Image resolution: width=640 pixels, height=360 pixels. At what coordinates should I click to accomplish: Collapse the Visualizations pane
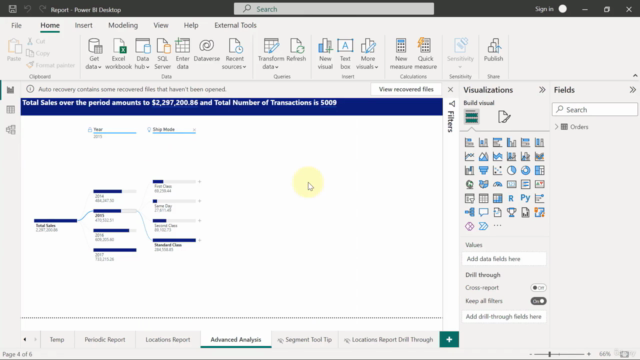[542, 90]
